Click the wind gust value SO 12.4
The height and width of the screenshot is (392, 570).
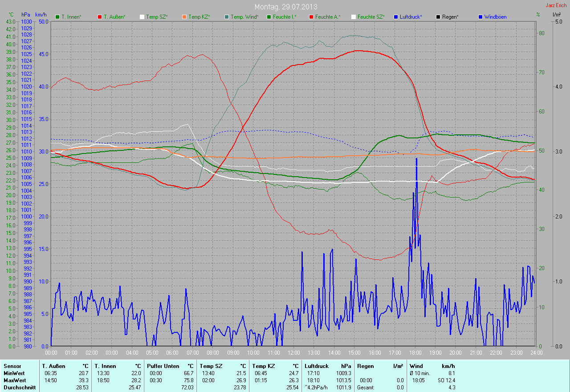pos(446,380)
